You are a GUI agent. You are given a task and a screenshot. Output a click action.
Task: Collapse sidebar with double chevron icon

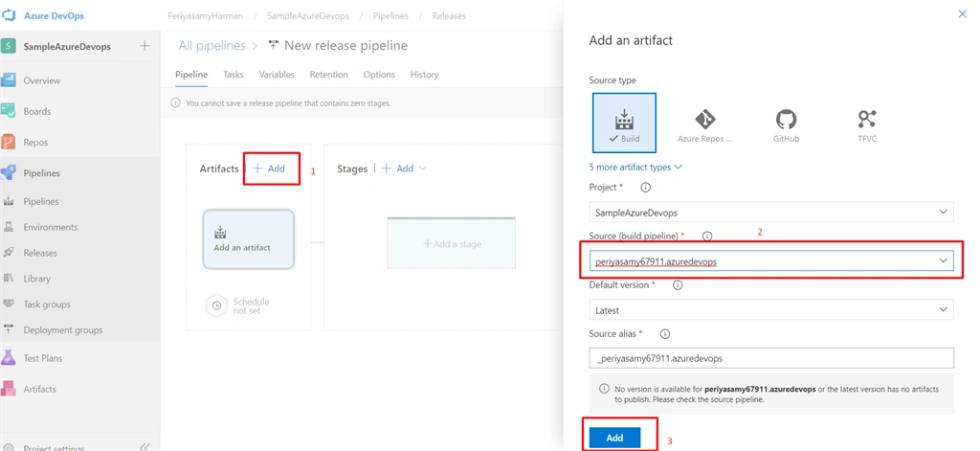145,446
